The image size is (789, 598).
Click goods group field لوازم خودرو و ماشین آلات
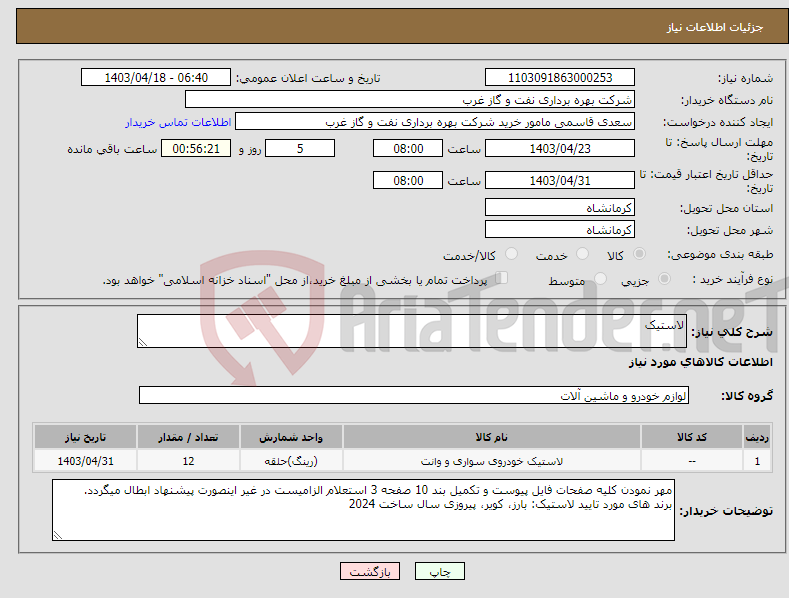coord(414,396)
